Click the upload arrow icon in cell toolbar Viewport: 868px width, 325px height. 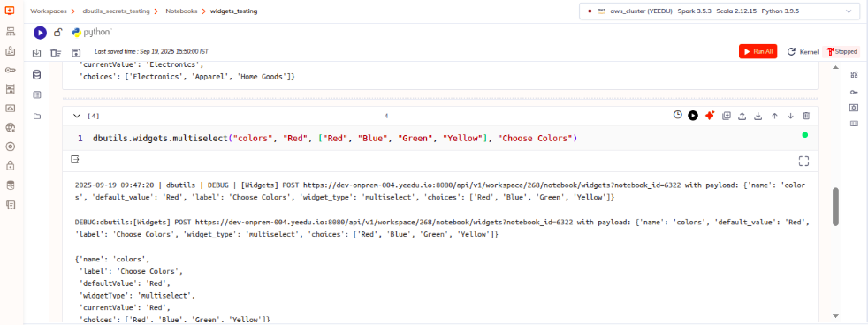[x=742, y=116]
